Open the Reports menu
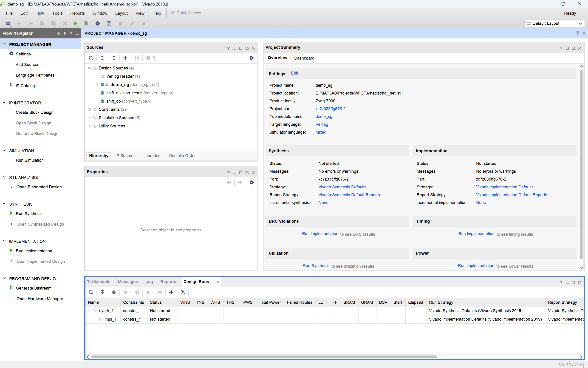This screenshot has height=368, width=588. pyautogui.click(x=77, y=13)
